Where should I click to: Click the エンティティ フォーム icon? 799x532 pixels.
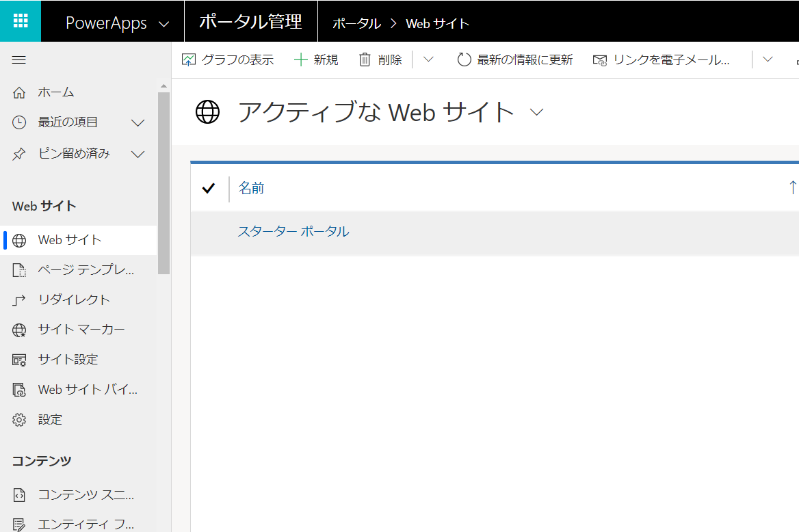click(x=19, y=524)
